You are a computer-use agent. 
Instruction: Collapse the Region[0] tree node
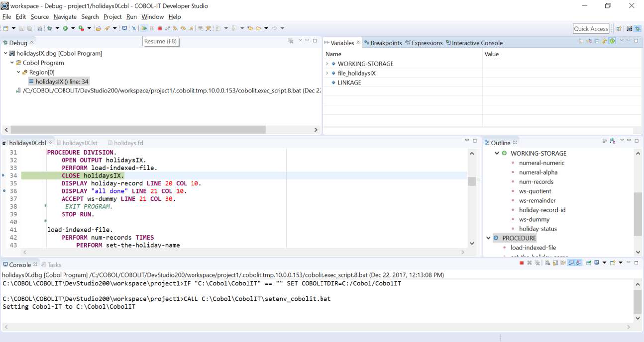(x=18, y=72)
